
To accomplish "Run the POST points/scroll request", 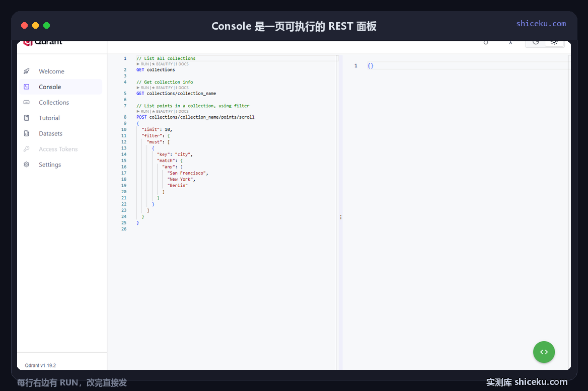I will (143, 111).
